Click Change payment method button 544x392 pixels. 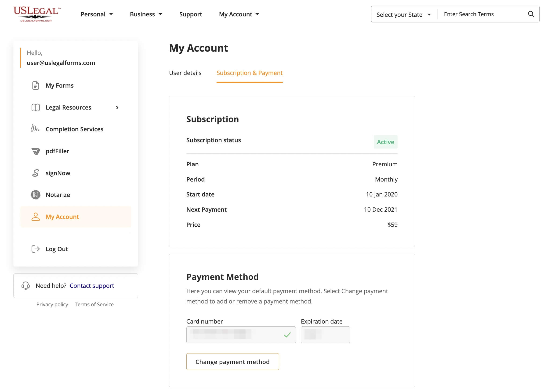point(232,362)
